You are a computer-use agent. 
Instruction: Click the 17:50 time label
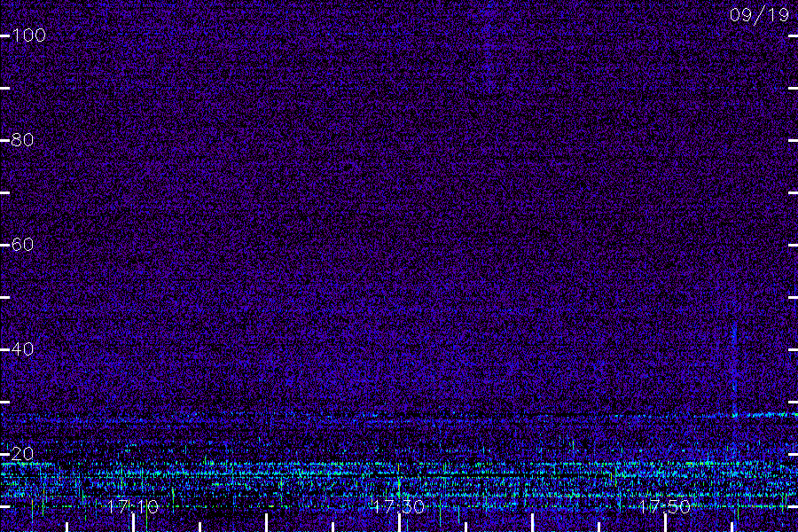pyautogui.click(x=665, y=506)
